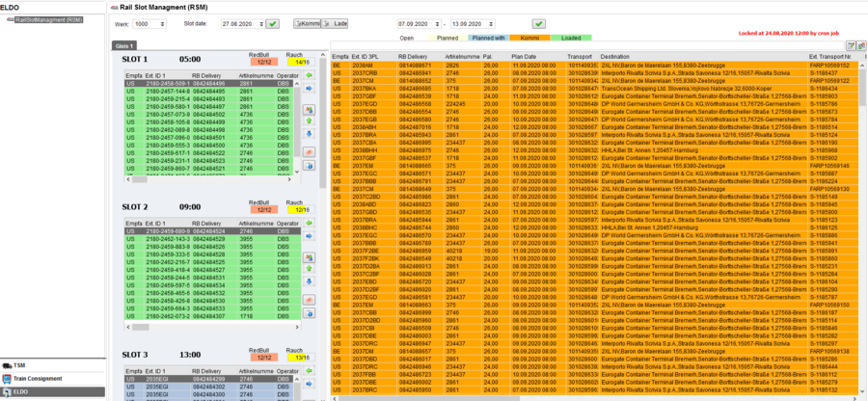Viewport: 868px width, 401px height.
Task: Apply the date range with green checkmark
Action: click(x=539, y=24)
